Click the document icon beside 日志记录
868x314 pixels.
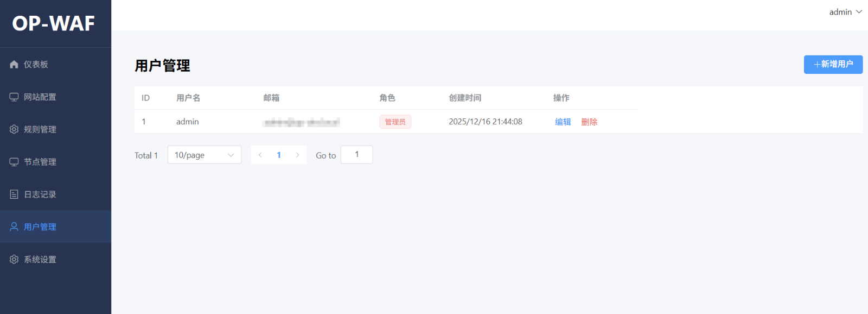tap(14, 194)
